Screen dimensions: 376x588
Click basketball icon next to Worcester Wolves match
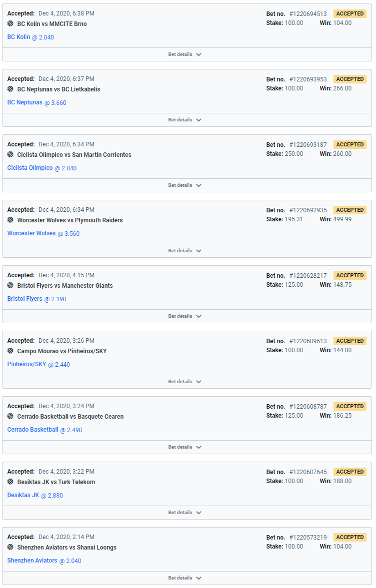10,220
